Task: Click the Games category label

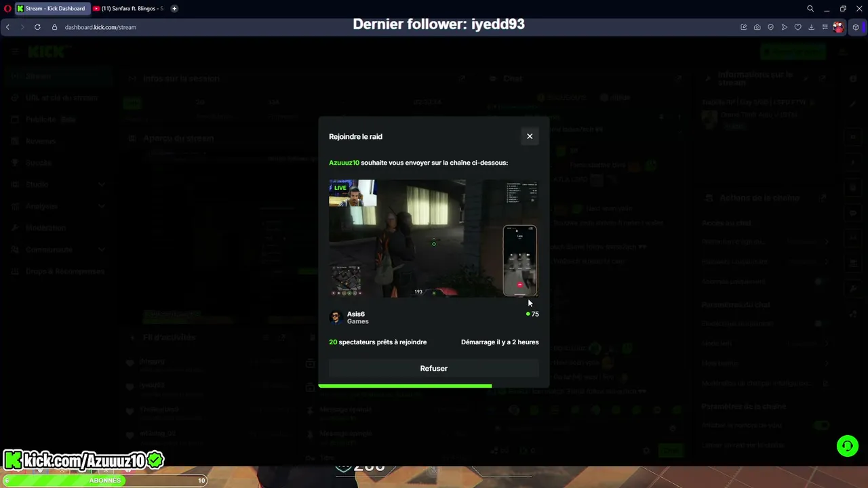Action: point(358,321)
